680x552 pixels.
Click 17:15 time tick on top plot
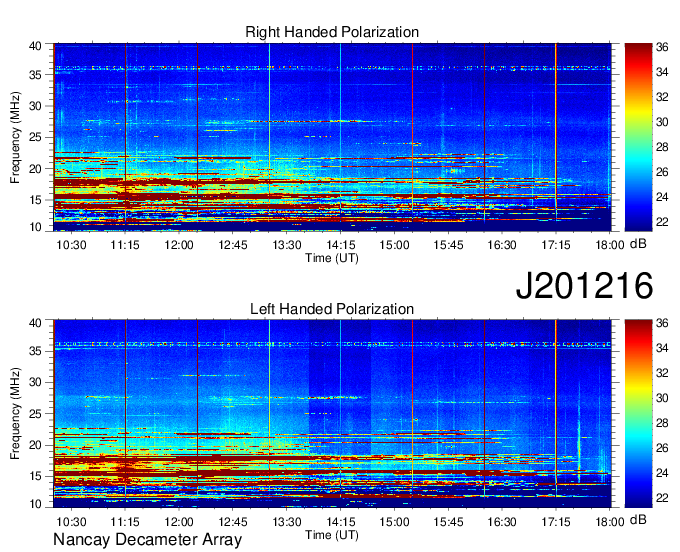click(556, 245)
